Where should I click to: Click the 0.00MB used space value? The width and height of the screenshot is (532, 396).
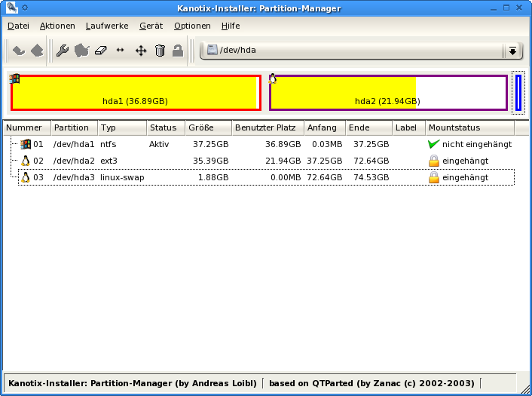click(286, 177)
